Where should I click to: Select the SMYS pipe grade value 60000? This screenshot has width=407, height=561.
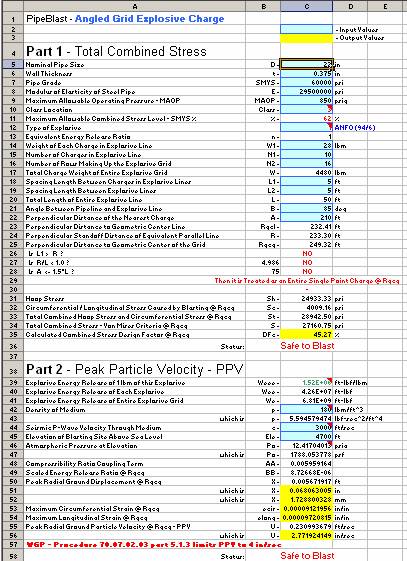coord(307,83)
